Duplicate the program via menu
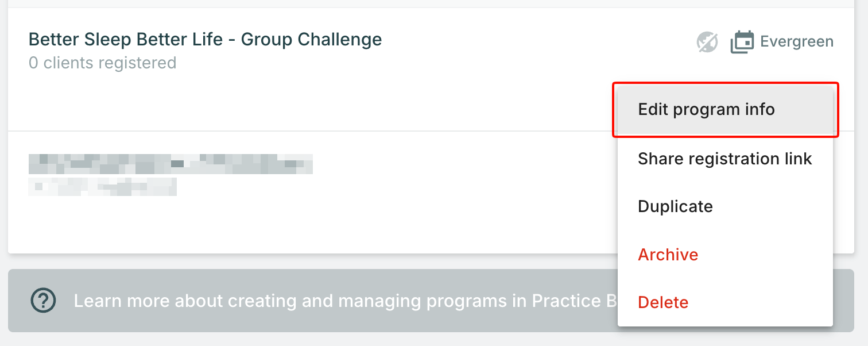 pyautogui.click(x=675, y=206)
